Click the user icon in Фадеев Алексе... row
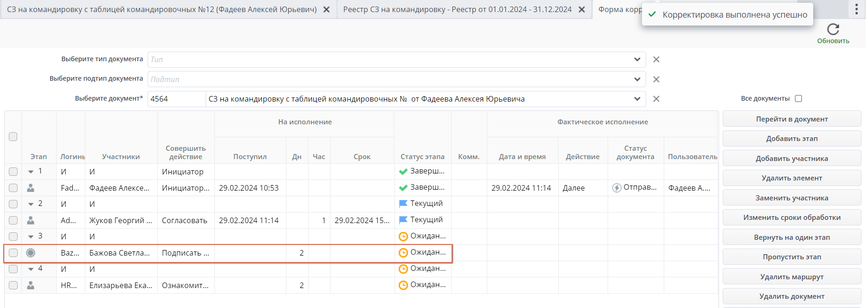 coord(31,188)
